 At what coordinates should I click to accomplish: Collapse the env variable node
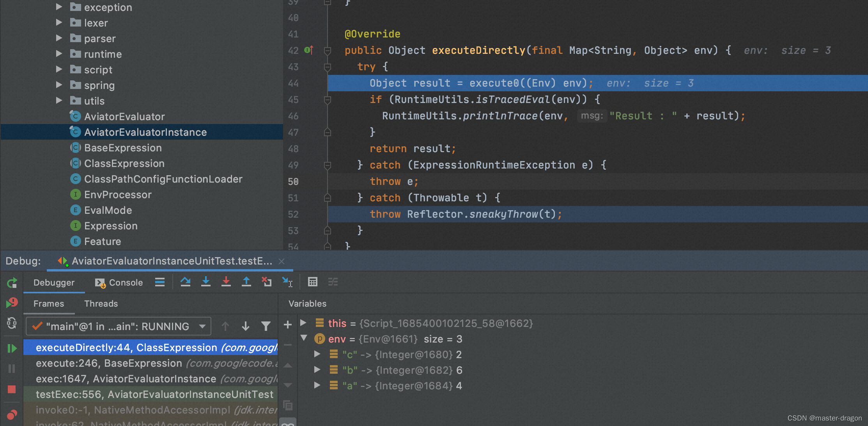(304, 338)
